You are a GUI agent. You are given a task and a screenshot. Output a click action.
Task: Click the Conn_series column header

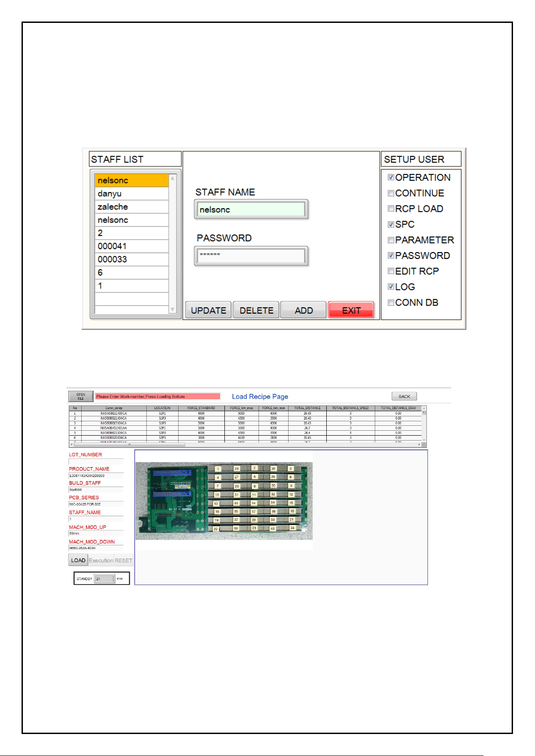click(114, 408)
